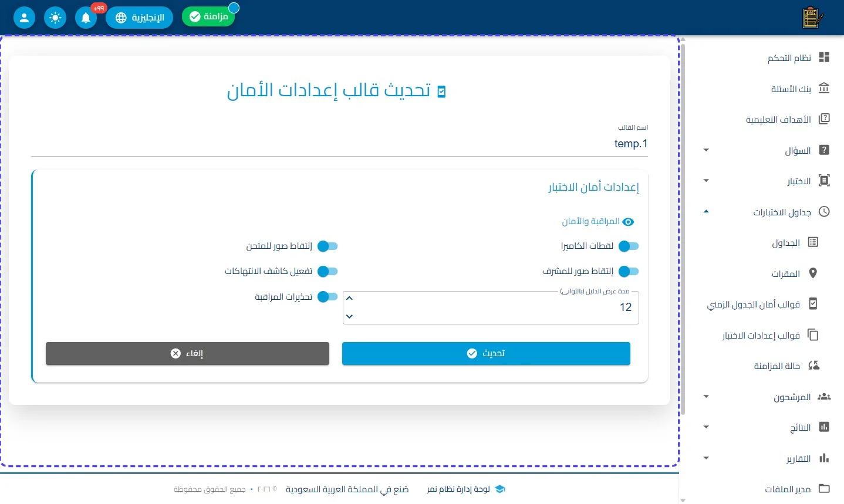This screenshot has height=504, width=844.
Task: Click the نظام التحكم dashboard icon
Action: pyautogui.click(x=824, y=57)
